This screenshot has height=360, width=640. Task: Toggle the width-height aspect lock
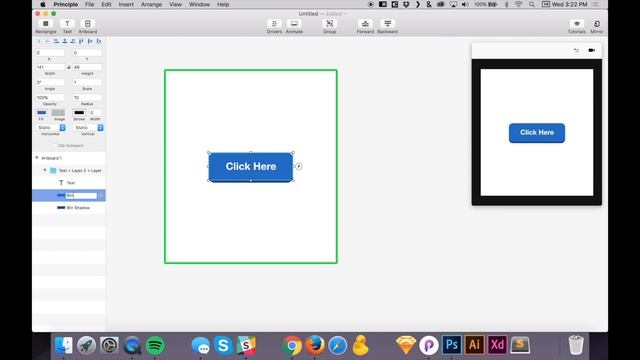pyautogui.click(x=69, y=67)
